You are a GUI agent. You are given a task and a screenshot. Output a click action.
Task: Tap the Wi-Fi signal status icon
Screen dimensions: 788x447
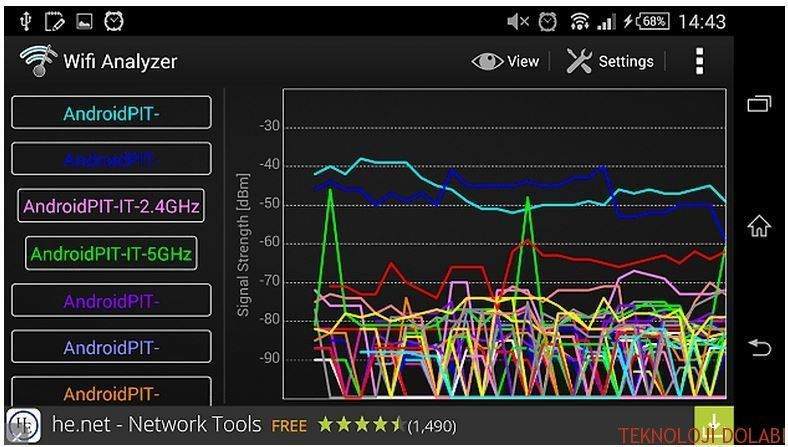579,22
